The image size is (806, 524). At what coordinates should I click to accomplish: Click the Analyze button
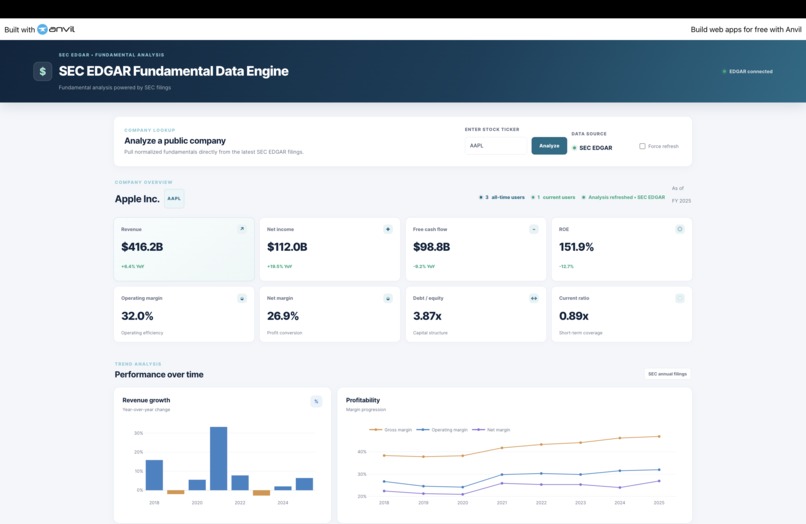tap(549, 146)
